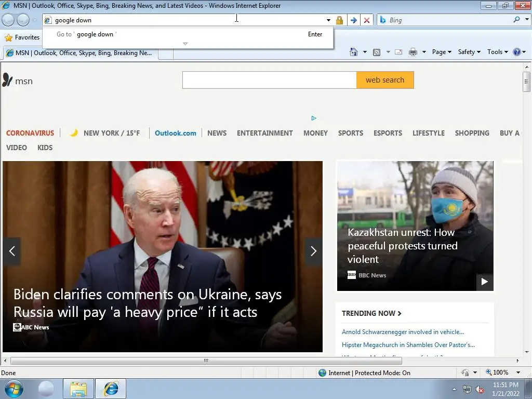Open the LIFESTYLE navigation item
This screenshot has height=399, width=532.
429,133
